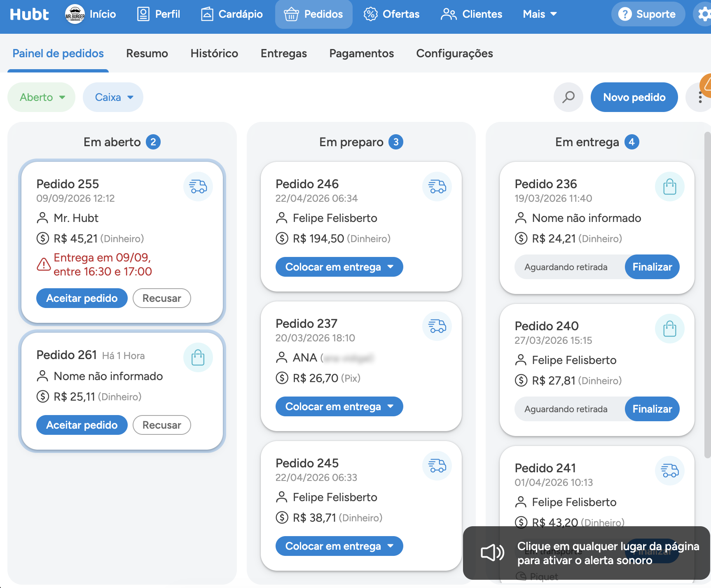
Task: Open Início via the Mr. Burger logo
Action: 75,14
